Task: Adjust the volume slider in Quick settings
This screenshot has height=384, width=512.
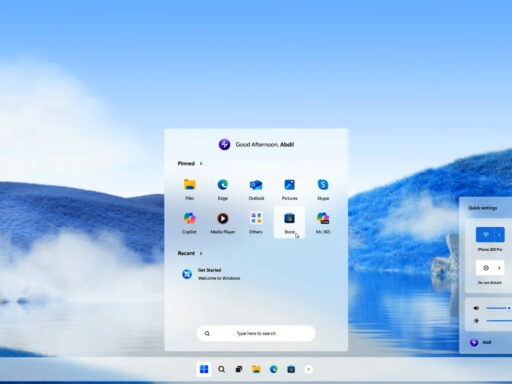Action: tap(499, 308)
